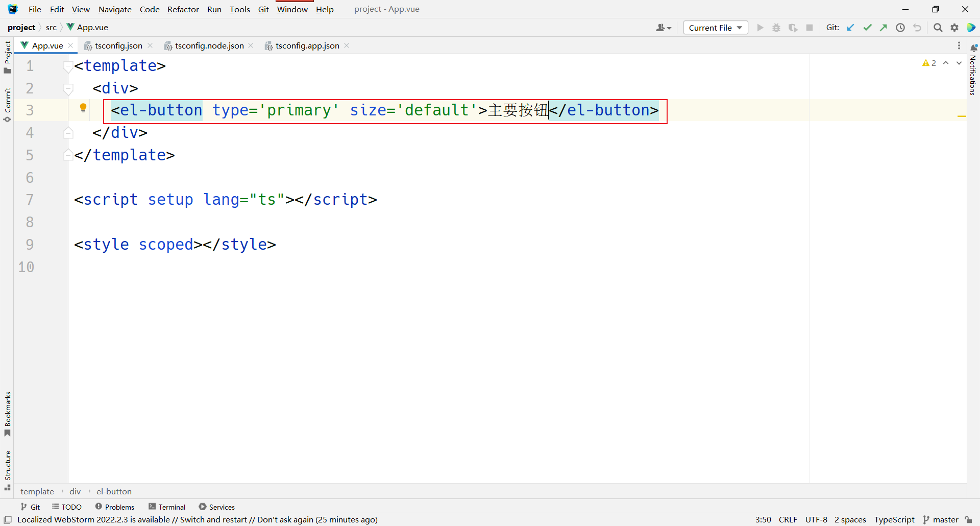Place cursor in script setup line 7

click(225, 200)
